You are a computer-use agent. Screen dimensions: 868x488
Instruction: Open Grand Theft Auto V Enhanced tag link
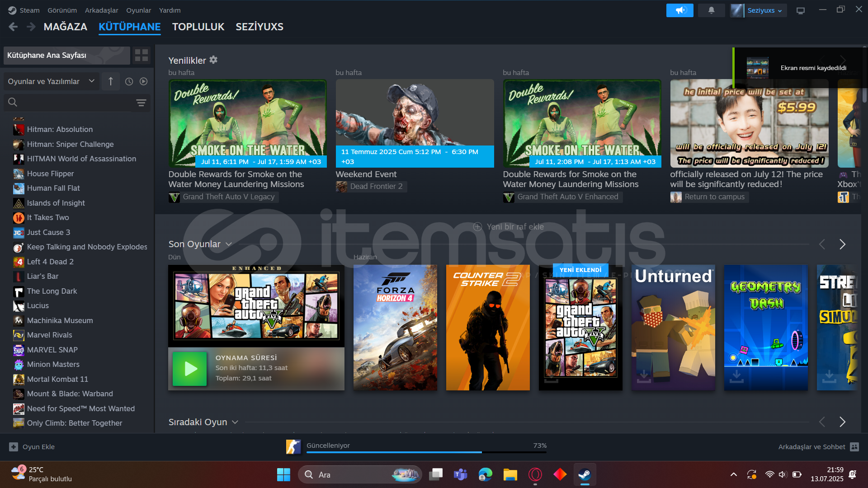562,197
